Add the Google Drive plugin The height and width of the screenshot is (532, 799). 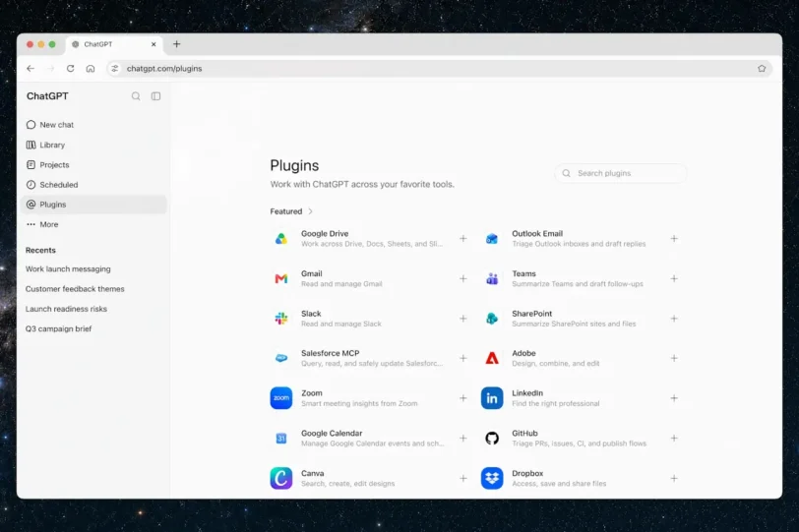(462, 238)
